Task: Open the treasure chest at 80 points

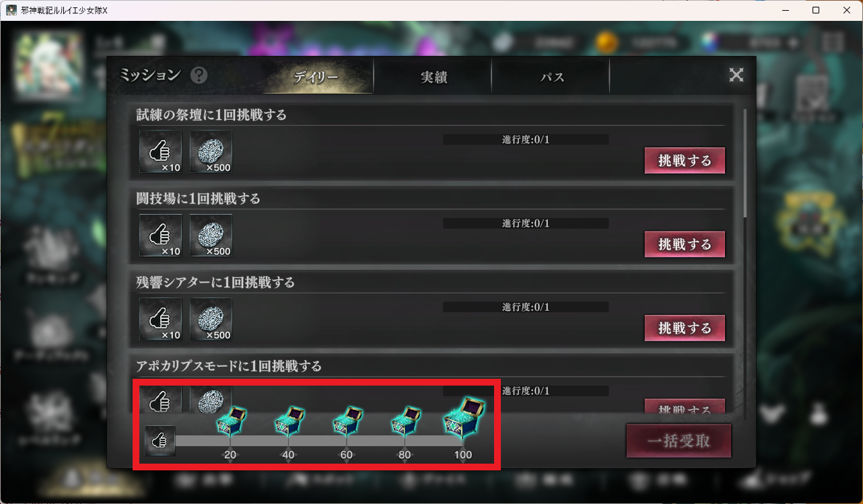Action: [x=405, y=422]
